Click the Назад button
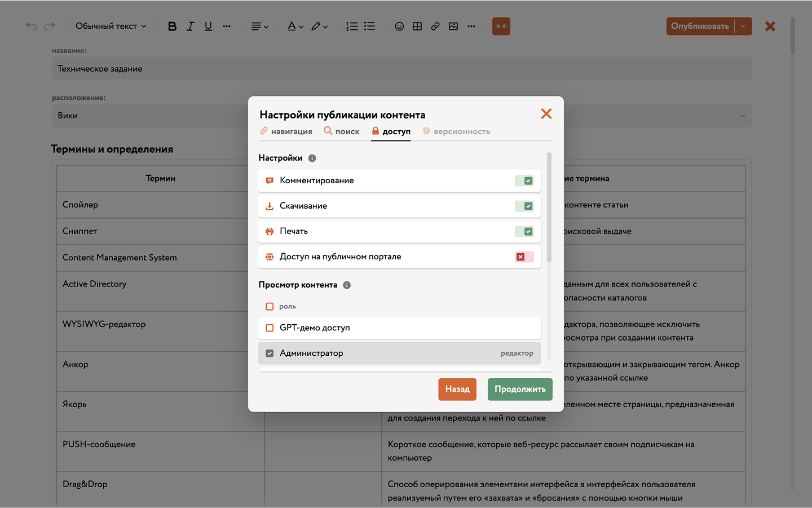Image resolution: width=812 pixels, height=508 pixels. pos(457,390)
